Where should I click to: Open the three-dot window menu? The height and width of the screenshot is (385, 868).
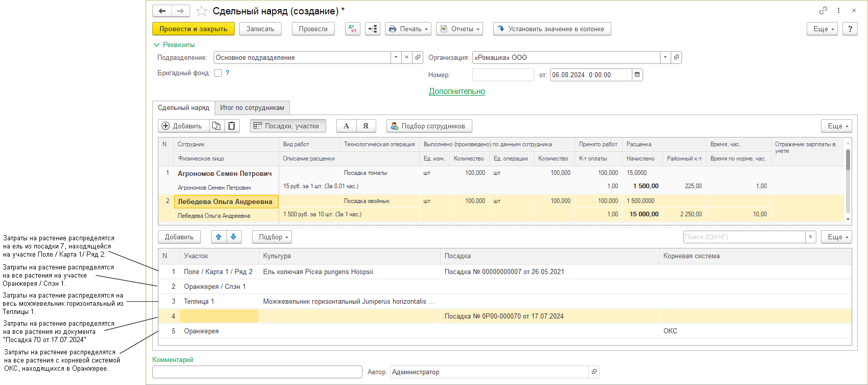[x=838, y=11]
